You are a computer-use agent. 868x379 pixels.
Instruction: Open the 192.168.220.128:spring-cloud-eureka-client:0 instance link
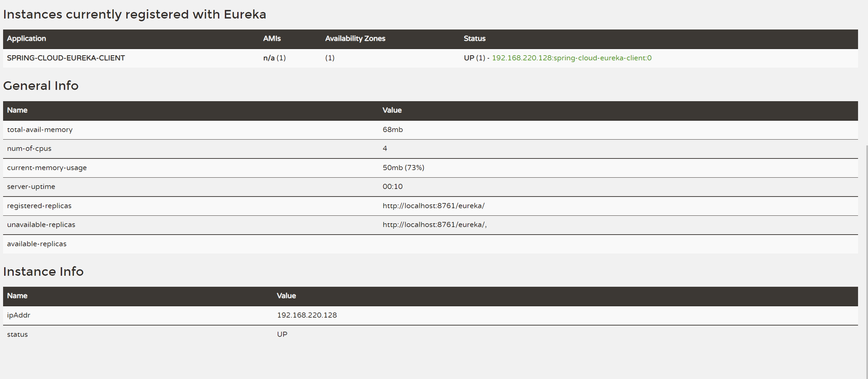(571, 58)
